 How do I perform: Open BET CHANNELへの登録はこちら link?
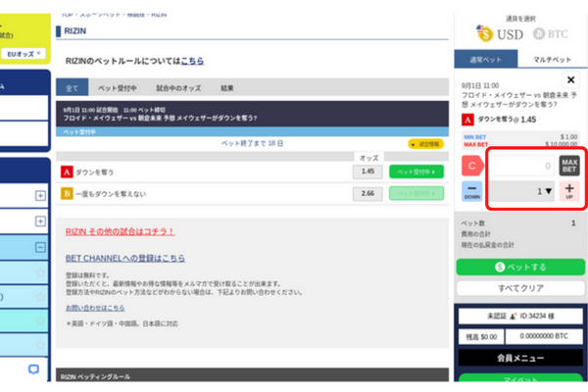click(x=125, y=258)
